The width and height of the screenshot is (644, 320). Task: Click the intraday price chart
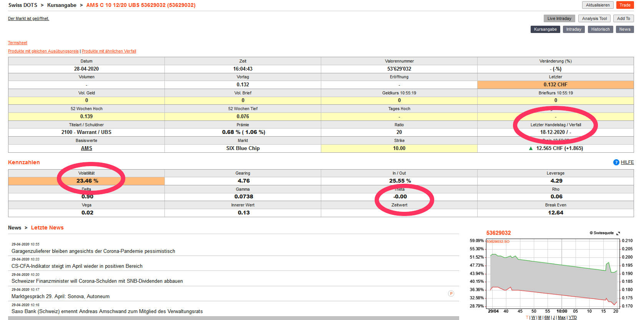(x=553, y=273)
